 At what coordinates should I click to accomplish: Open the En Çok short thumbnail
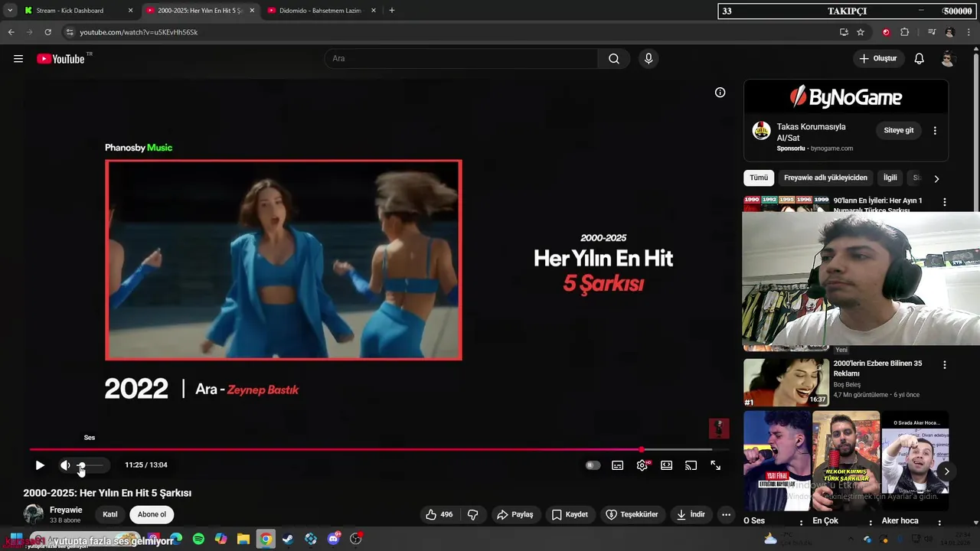[x=846, y=461]
